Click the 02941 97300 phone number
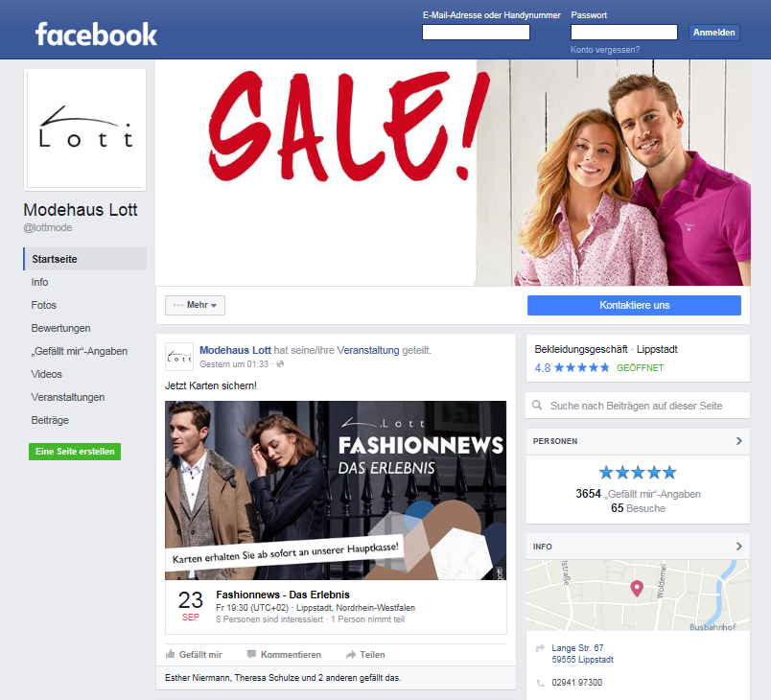This screenshot has width=771, height=700. click(576, 683)
